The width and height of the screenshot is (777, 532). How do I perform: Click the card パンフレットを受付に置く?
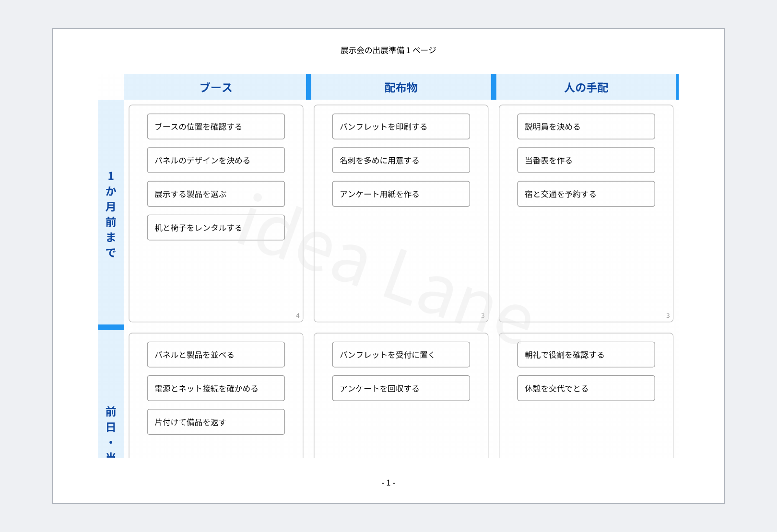point(401,355)
